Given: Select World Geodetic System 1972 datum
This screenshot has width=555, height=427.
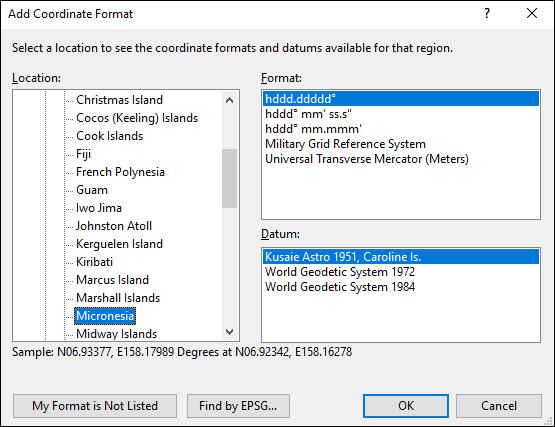Looking at the screenshot, I should coord(401,272).
